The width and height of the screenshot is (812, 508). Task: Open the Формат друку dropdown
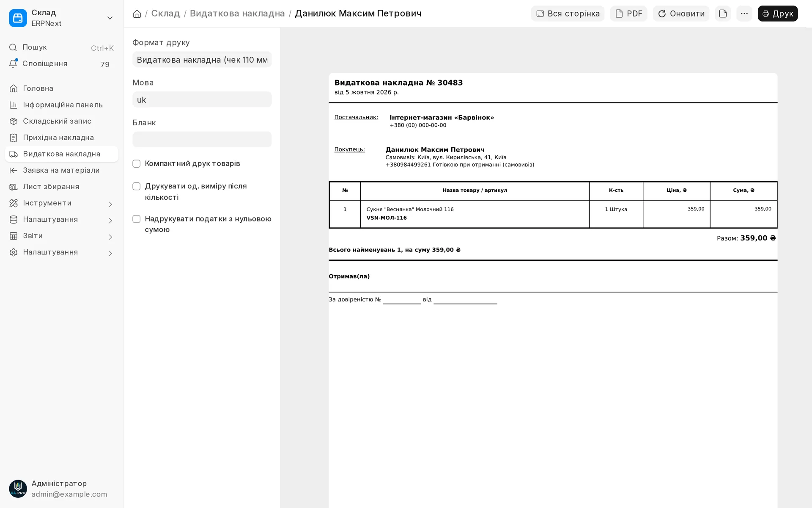click(x=202, y=59)
